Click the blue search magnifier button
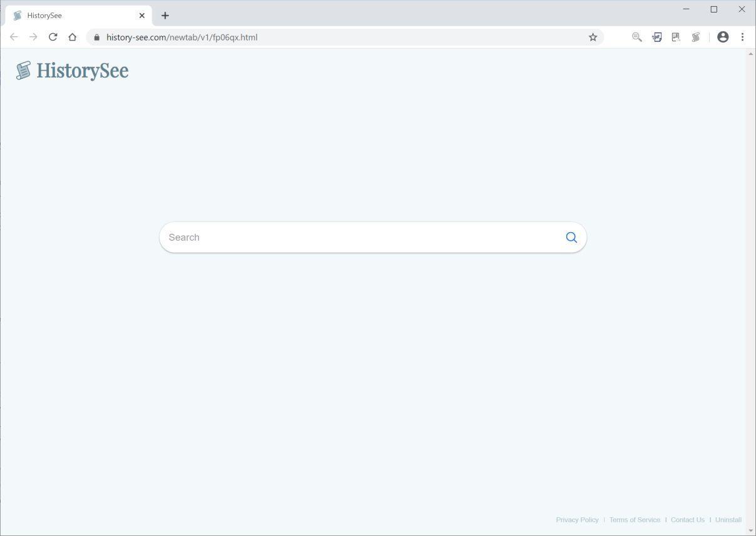The width and height of the screenshot is (756, 536). point(570,237)
